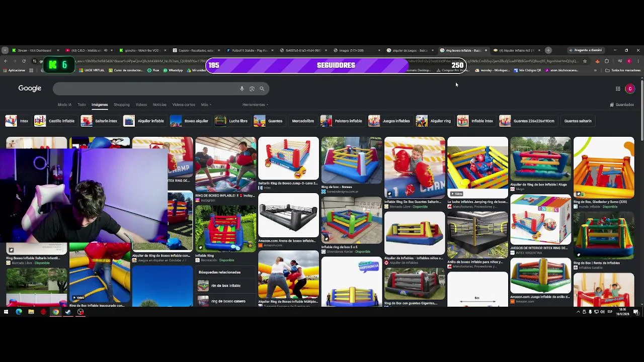
Task: Open Steam from the taskbar
Action: [x=68, y=312]
